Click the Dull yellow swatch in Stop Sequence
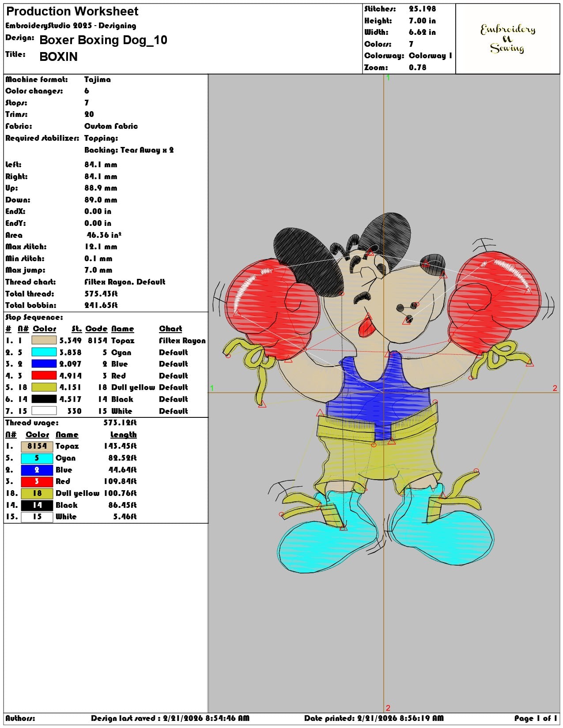The height and width of the screenshot is (728, 563). click(x=44, y=387)
